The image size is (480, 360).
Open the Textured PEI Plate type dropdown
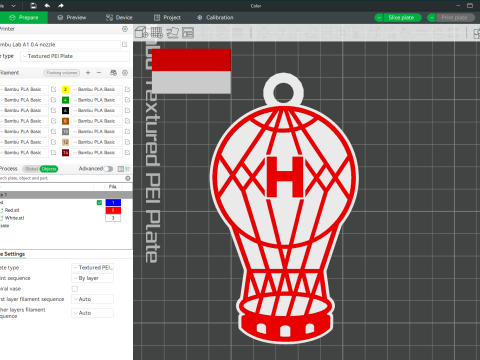(75, 56)
